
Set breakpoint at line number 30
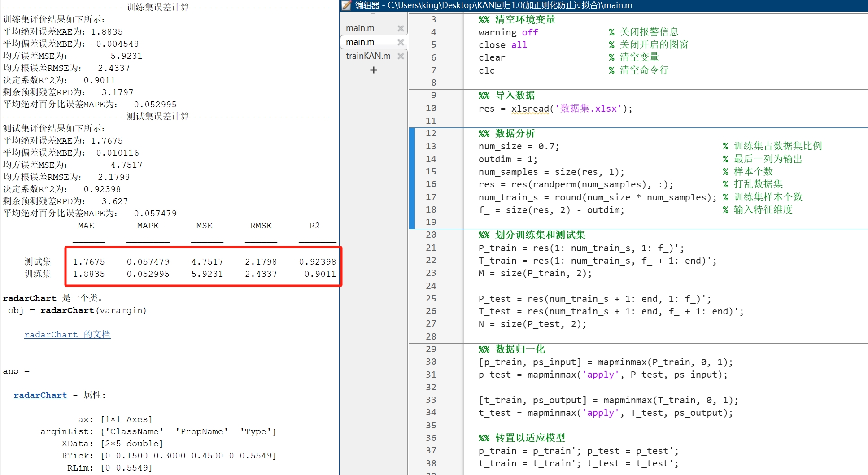click(x=431, y=362)
